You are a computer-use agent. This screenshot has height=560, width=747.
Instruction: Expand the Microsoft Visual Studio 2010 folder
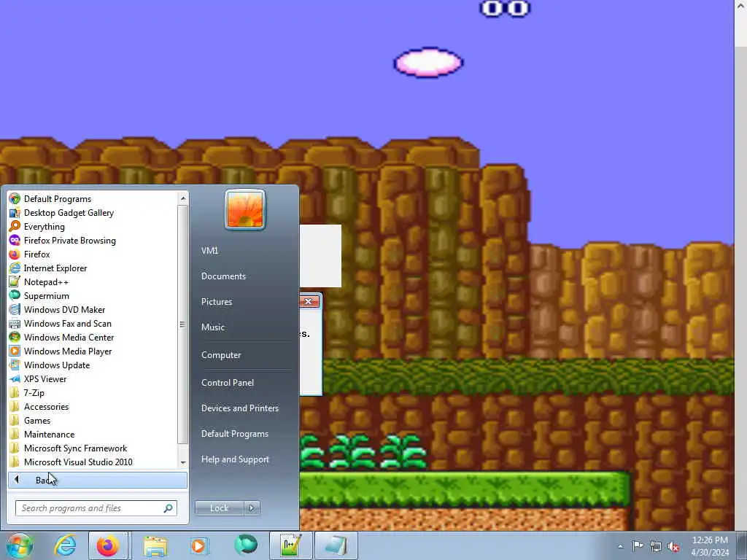78,462
